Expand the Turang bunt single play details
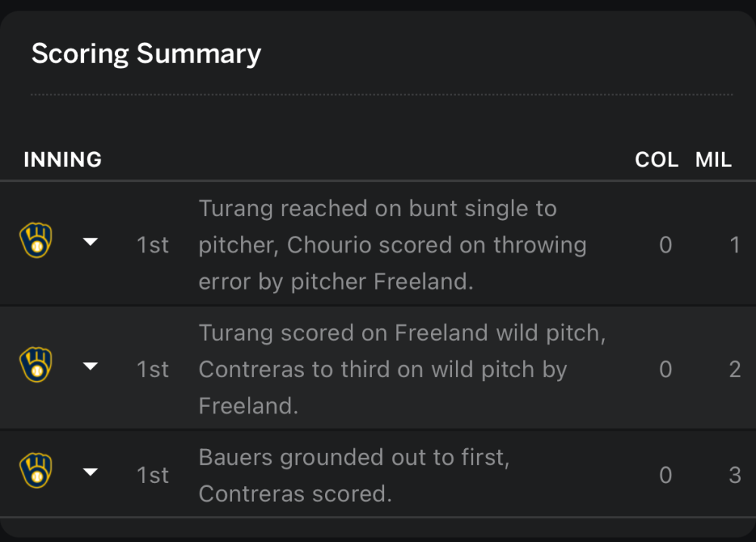Image resolution: width=756 pixels, height=542 pixels. pos(90,242)
